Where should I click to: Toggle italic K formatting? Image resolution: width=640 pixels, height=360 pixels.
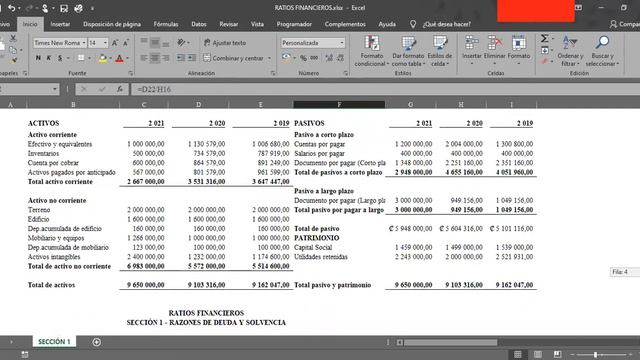pyautogui.click(x=49, y=58)
